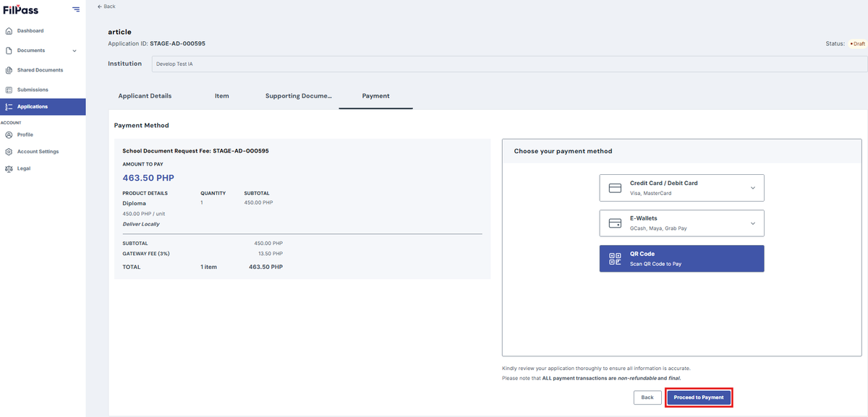Expand the Documents submenu chevron
The width and height of the screenshot is (868, 417).
click(75, 51)
